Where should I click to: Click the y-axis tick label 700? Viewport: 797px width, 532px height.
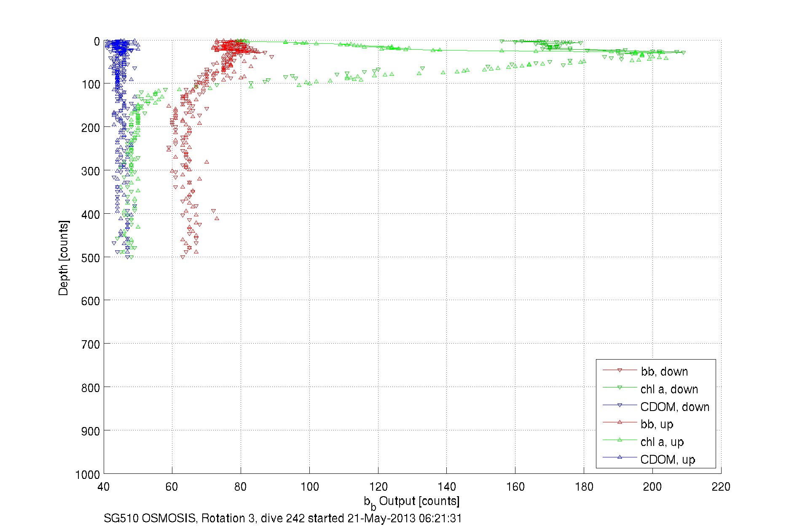[91, 344]
